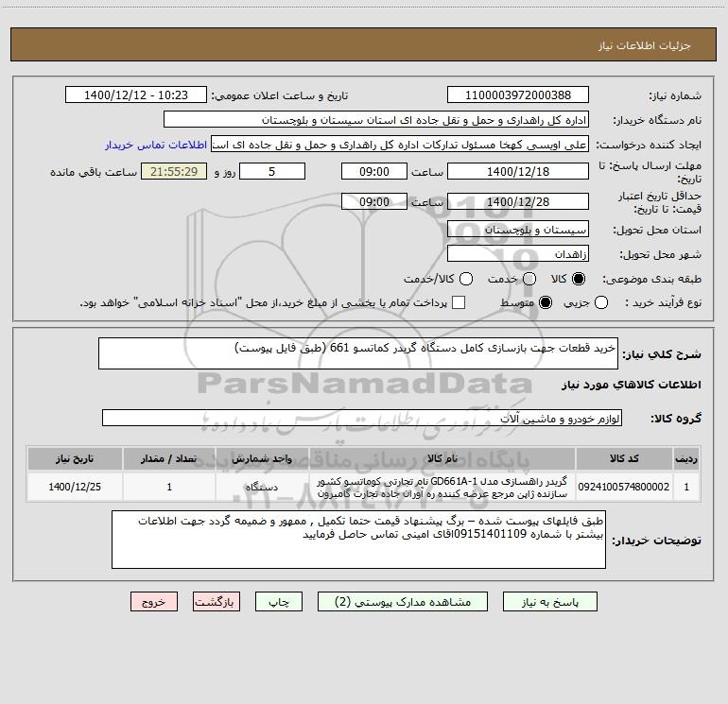Viewport: 728px width, 704px height.
Task: Click the گروه کالا field
Action: coord(362,418)
